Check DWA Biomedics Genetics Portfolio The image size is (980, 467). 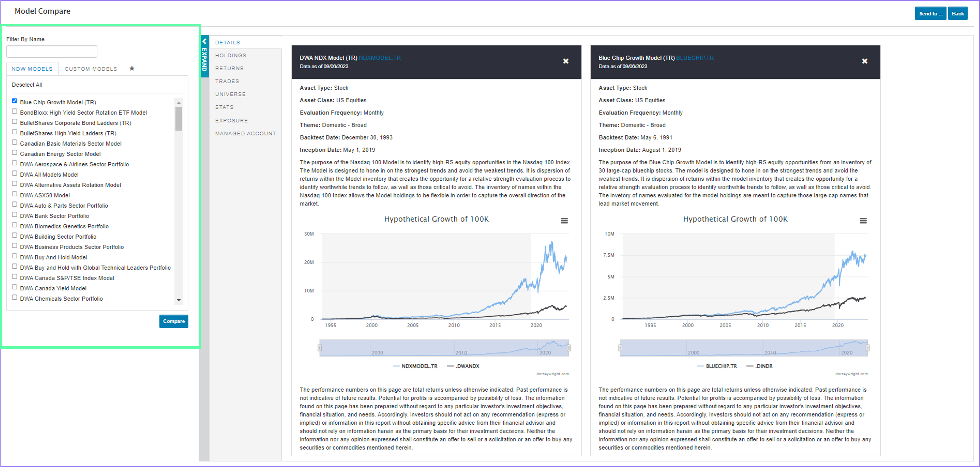pyautogui.click(x=14, y=225)
